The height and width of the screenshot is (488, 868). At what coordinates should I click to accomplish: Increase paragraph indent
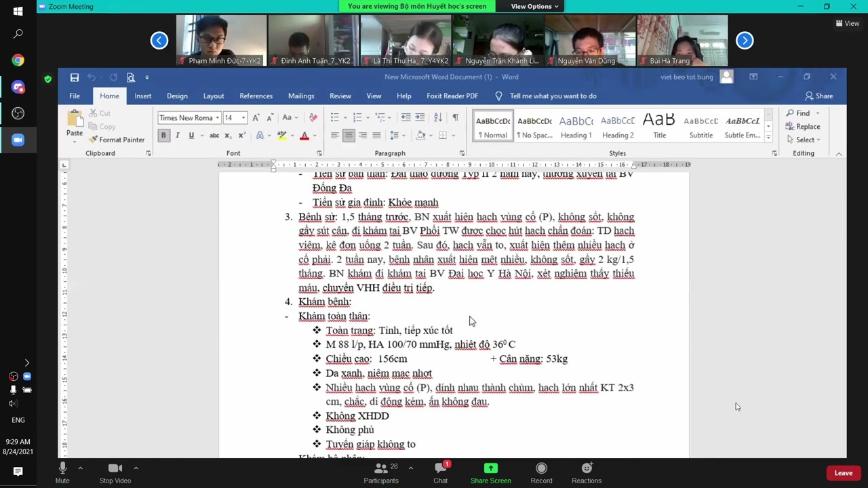pyautogui.click(x=420, y=117)
